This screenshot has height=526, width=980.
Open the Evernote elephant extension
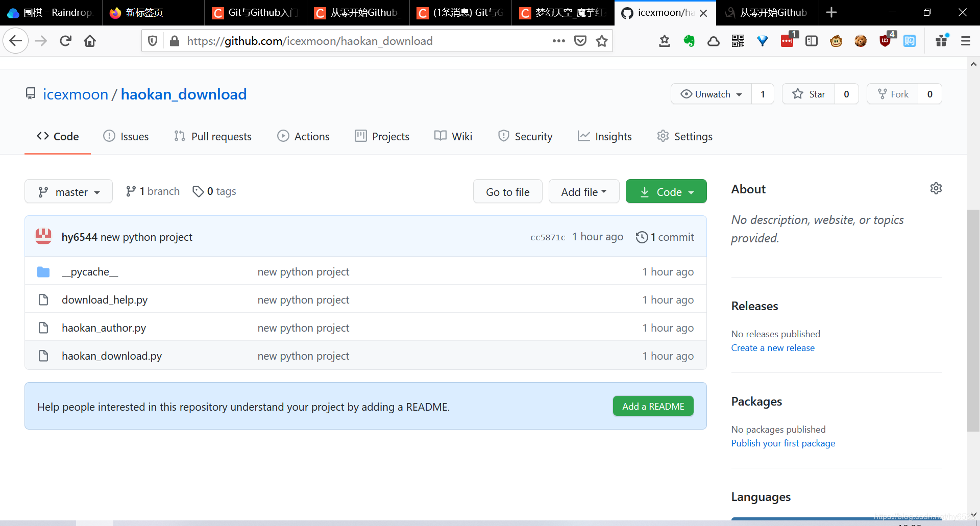pyautogui.click(x=689, y=41)
